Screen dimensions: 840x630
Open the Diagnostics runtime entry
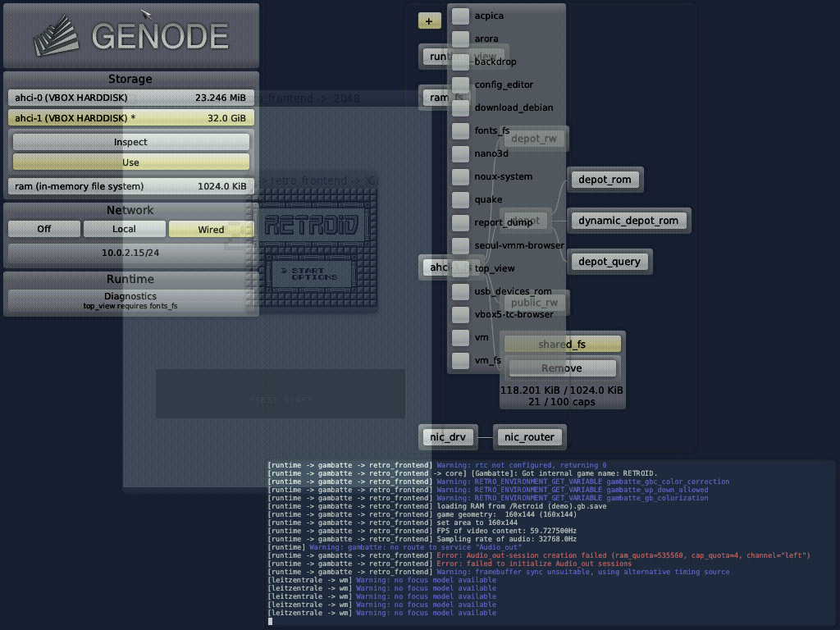(x=130, y=300)
